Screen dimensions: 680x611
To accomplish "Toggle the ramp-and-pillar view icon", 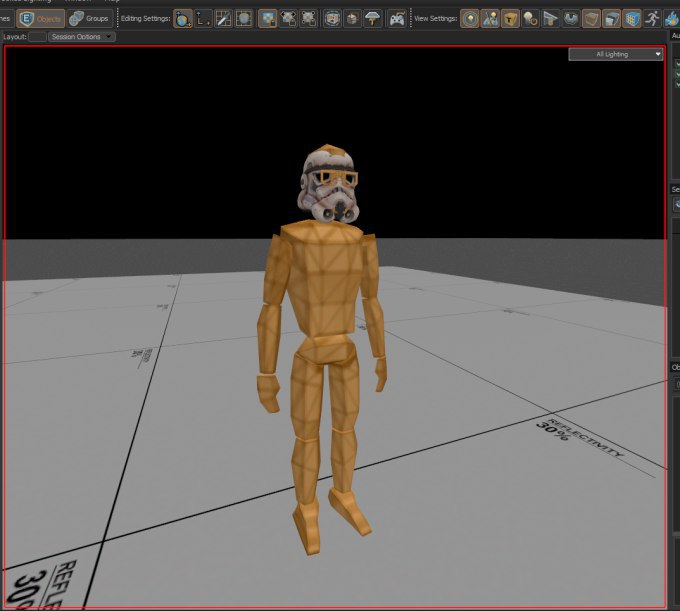I will (x=550, y=19).
